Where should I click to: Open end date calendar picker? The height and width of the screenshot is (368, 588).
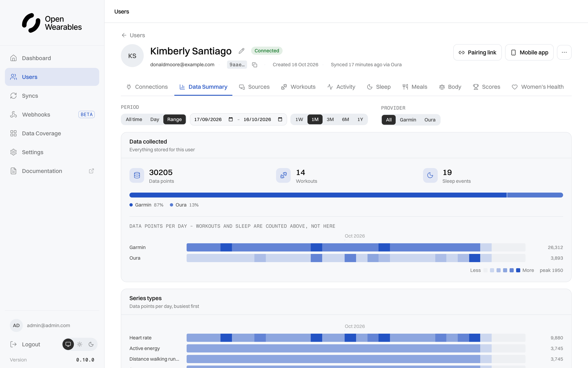(x=280, y=119)
